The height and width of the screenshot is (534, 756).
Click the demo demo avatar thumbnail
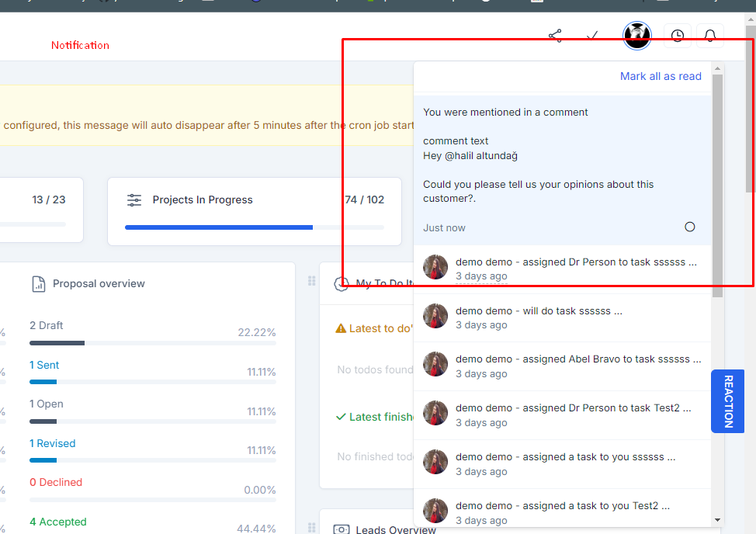tap(435, 267)
